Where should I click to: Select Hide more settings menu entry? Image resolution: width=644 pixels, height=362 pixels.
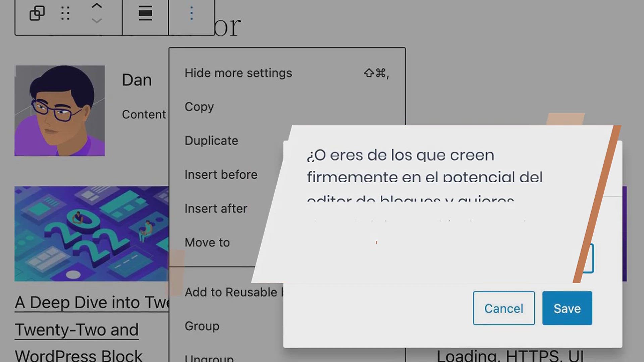click(238, 73)
